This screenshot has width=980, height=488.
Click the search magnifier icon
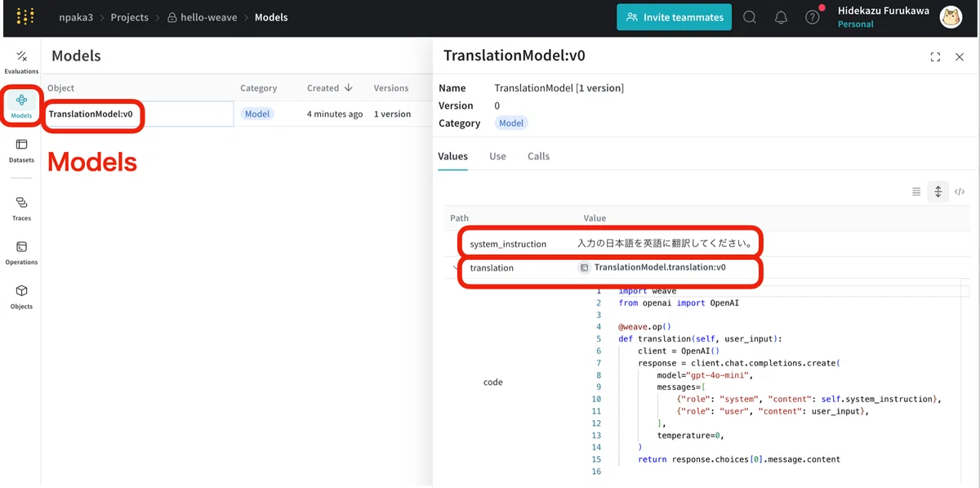click(750, 17)
